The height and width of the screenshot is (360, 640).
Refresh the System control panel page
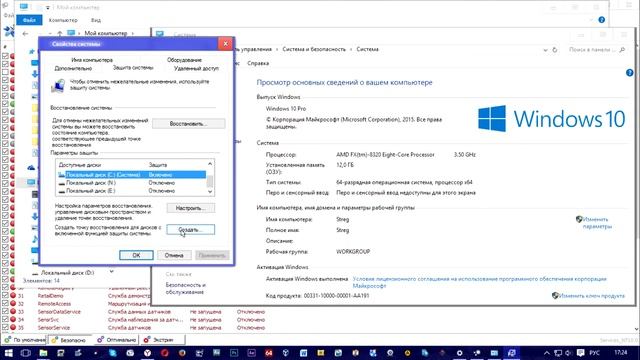coord(555,50)
